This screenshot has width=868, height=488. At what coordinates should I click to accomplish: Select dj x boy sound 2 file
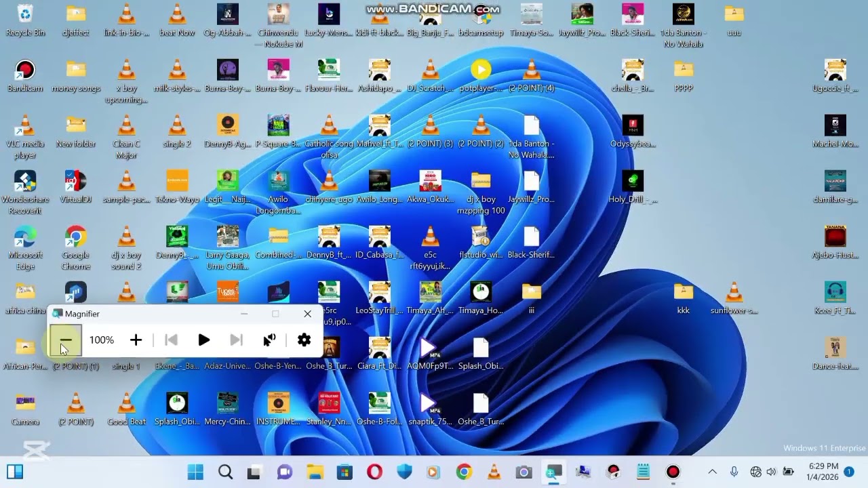point(126,249)
